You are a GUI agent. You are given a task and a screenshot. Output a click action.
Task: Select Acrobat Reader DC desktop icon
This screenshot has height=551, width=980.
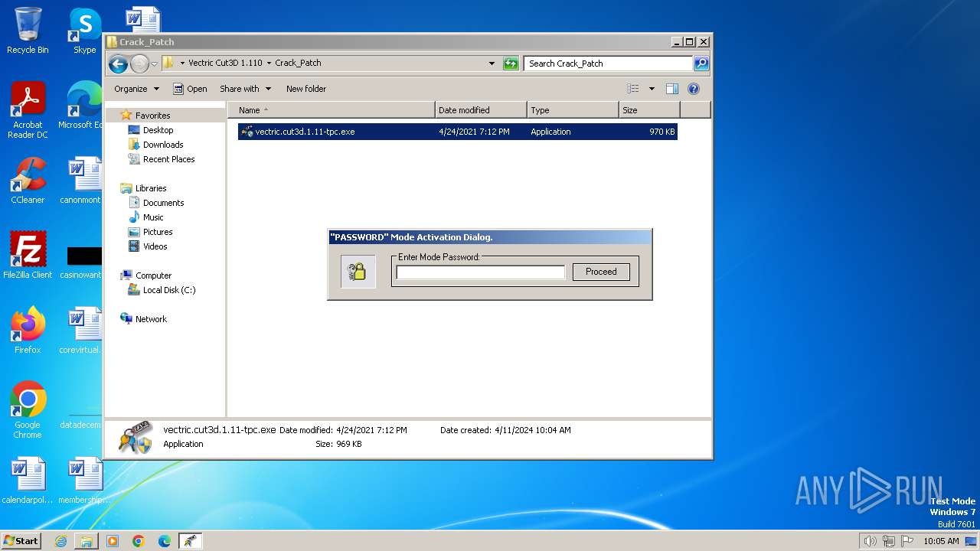point(28,110)
